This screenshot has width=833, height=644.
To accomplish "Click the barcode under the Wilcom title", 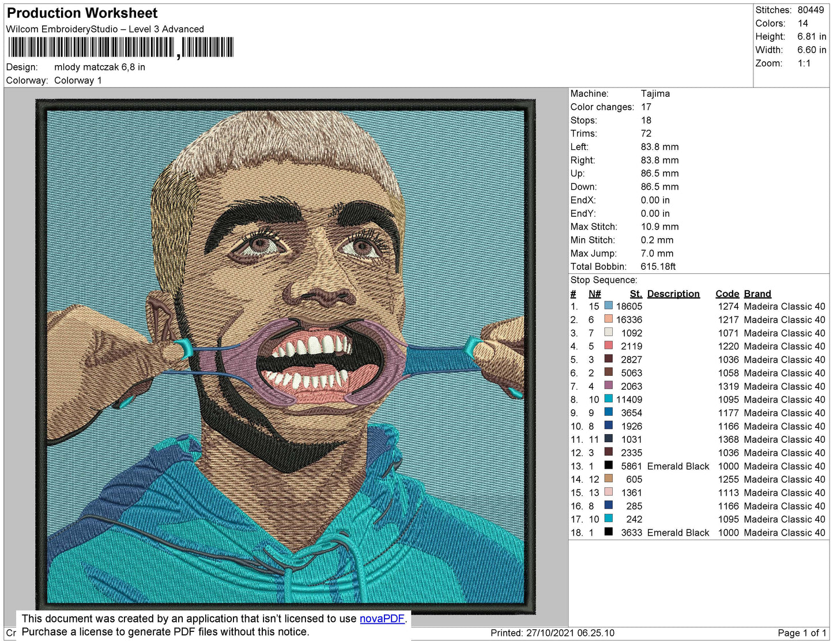I will (x=120, y=47).
